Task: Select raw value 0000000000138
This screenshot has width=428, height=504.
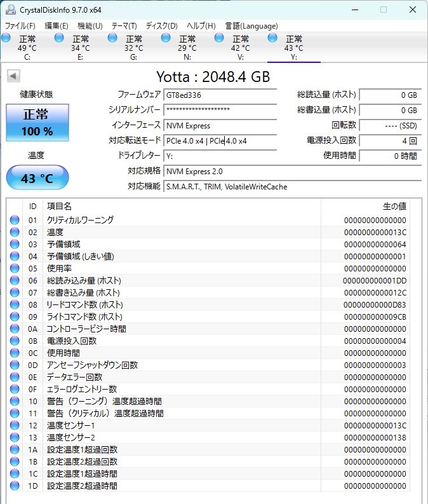Action: [375, 437]
